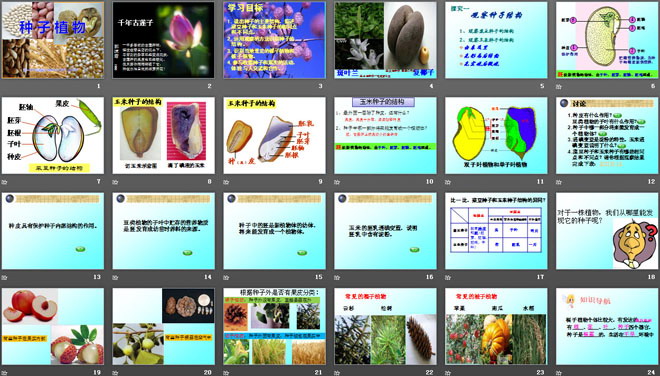The height and width of the screenshot is (376, 660).
Task: Select slide 3 thumbnail 学习目标
Action: tap(274, 40)
